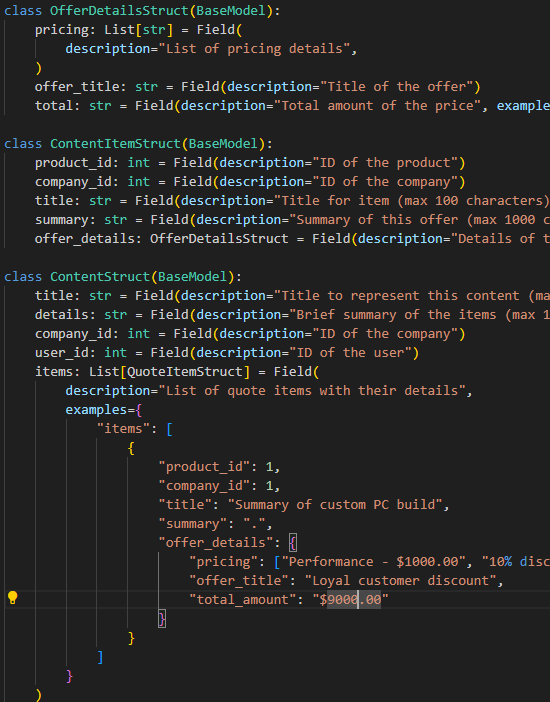Click the "Performance - $1000.00" list entry
The height and width of the screenshot is (702, 550).
click(x=374, y=562)
